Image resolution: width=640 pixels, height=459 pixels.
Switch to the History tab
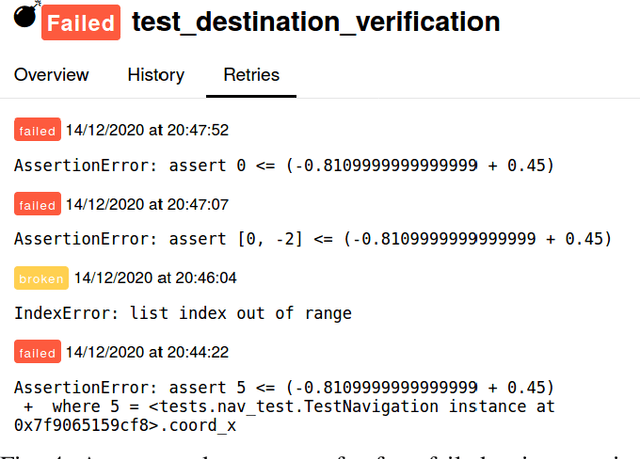tap(156, 75)
